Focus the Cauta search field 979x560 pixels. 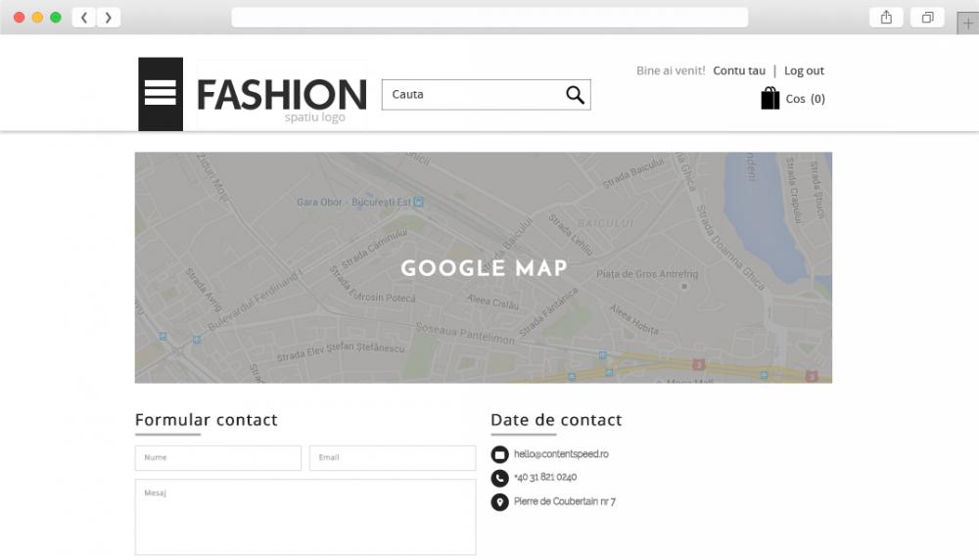[x=475, y=94]
